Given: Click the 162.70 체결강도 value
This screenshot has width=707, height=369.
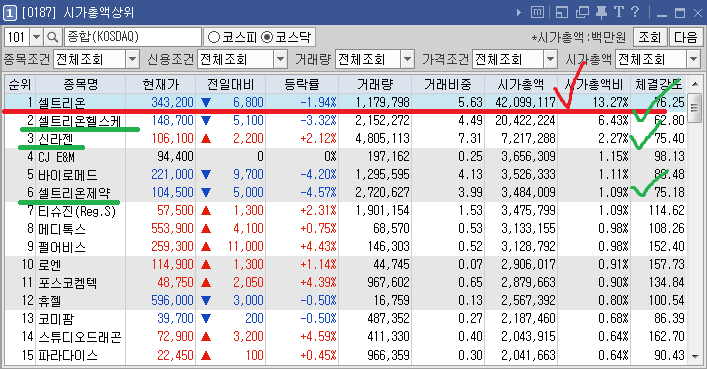Looking at the screenshot, I should pyautogui.click(x=666, y=337).
